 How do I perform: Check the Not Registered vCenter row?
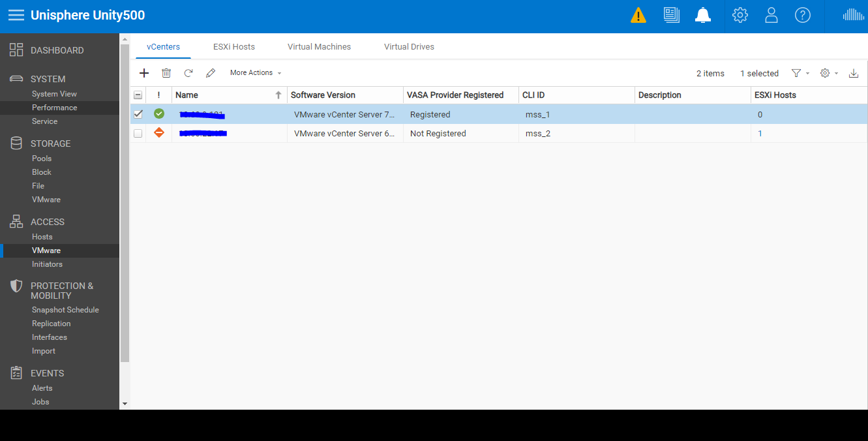[138, 133]
